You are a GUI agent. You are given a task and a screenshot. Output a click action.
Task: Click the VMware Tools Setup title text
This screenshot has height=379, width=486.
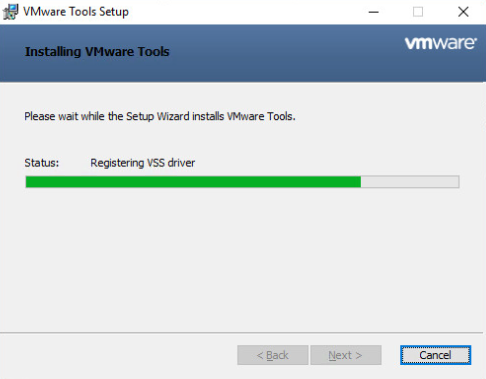click(x=76, y=12)
